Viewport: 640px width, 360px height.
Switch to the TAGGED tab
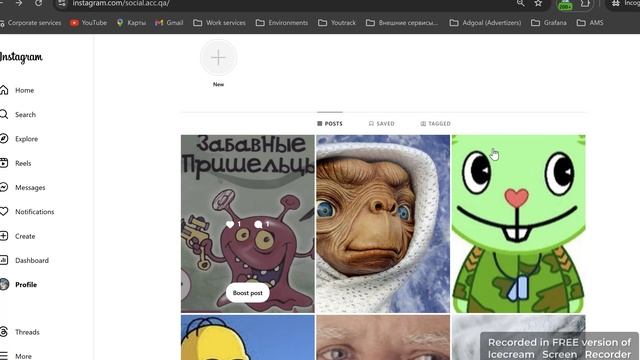(436, 124)
